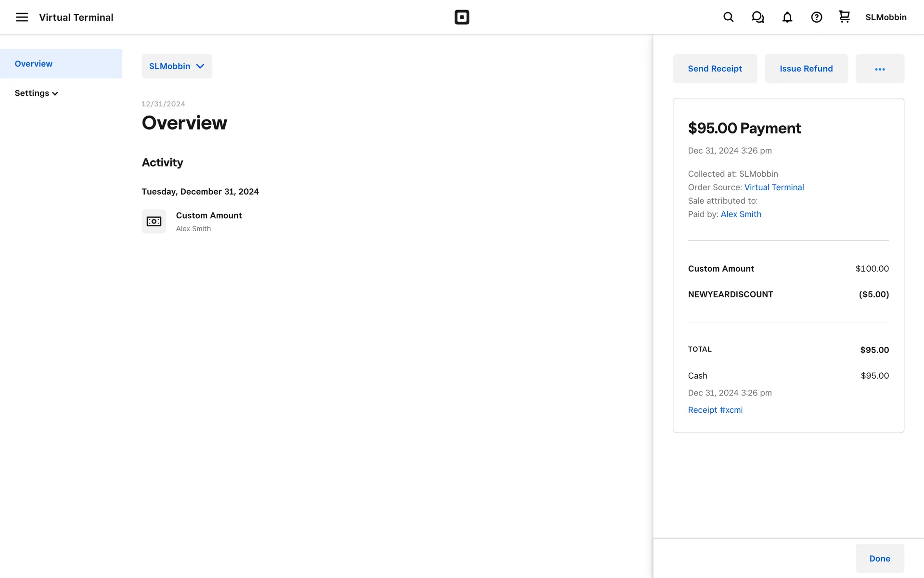The height and width of the screenshot is (578, 924).
Task: Expand the SLMobbin location dropdown
Action: [177, 66]
